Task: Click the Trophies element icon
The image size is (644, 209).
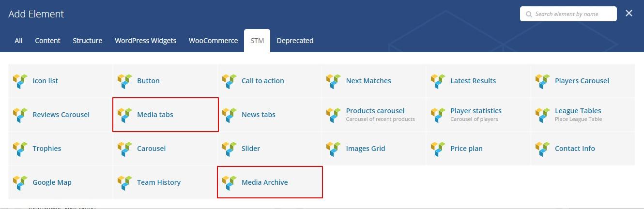Action: 20,149
